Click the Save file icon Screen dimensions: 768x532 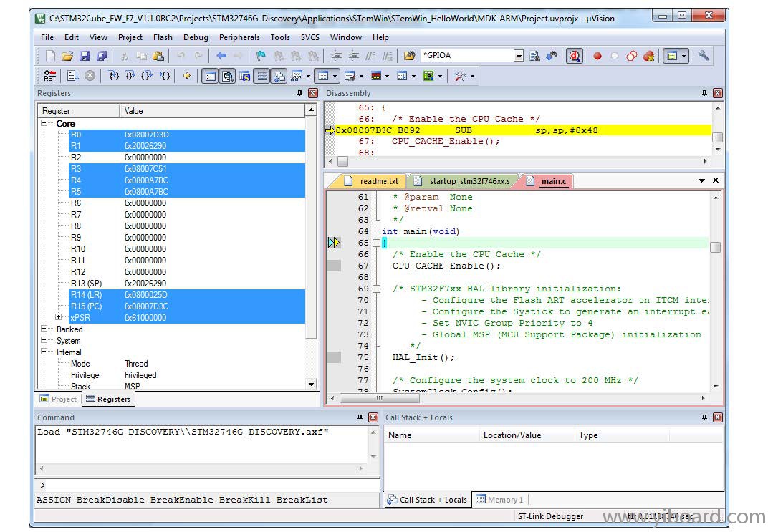click(85, 56)
